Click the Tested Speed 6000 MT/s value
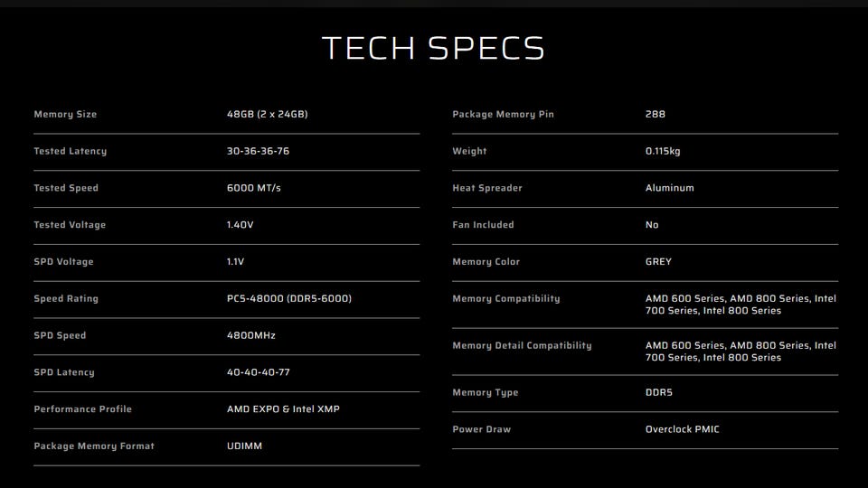Screen dimensions: 868x488 253,188
